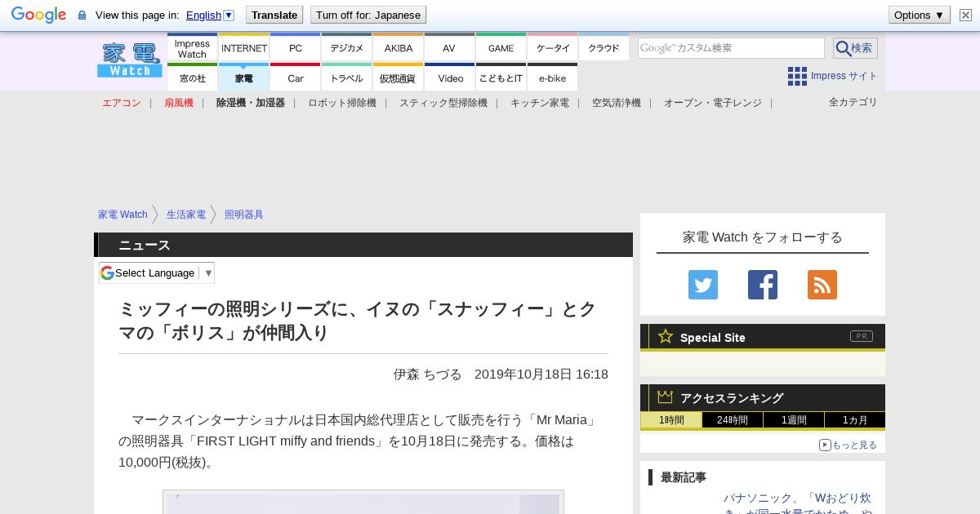Open the キッチン家電 category
The height and width of the screenshot is (514, 980).
pos(540,103)
